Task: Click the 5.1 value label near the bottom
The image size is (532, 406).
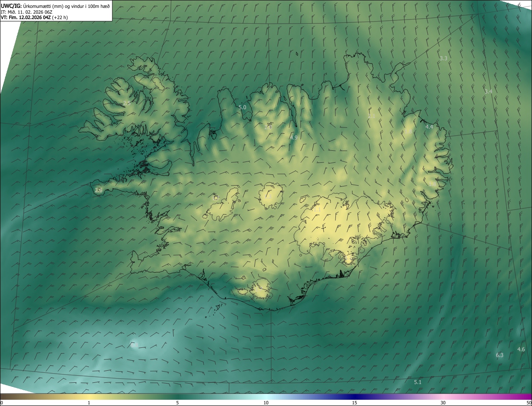Action: click(418, 382)
